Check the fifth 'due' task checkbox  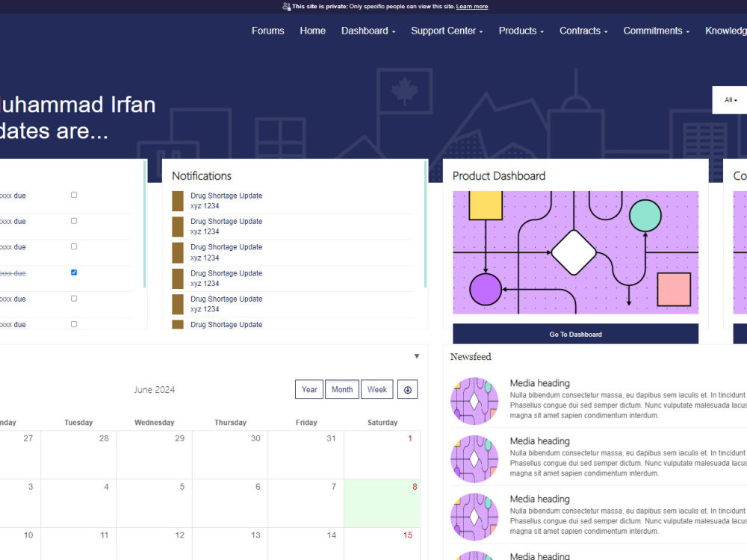[x=74, y=299]
